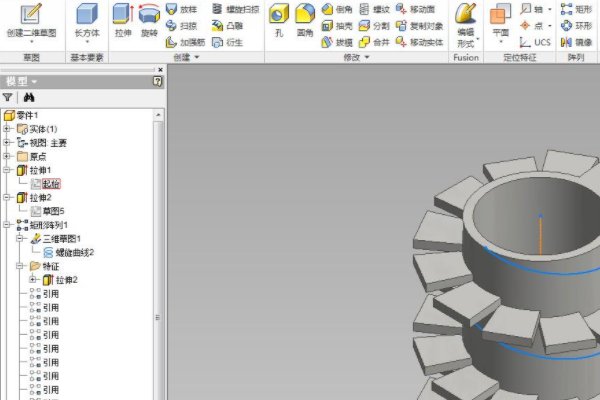Open the 修改 panel dropdown arrow
The image size is (600, 400).
tap(367, 58)
